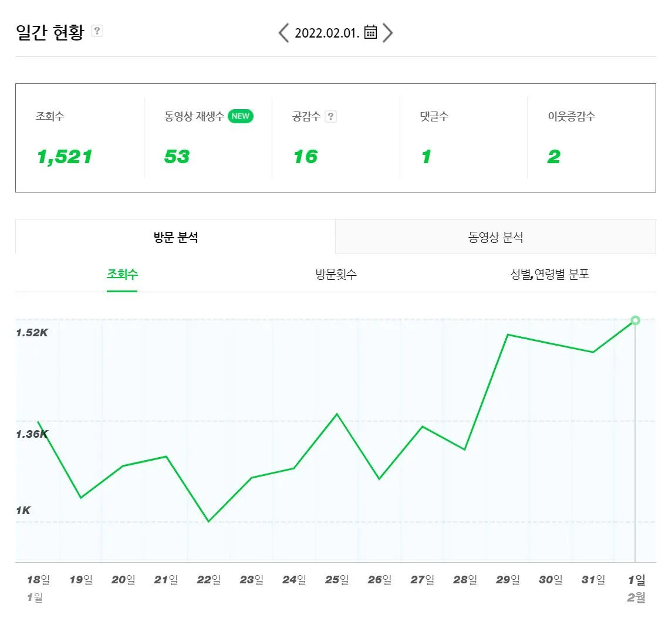Image resolution: width=672 pixels, height=625 pixels.
Task: Click the green trend line at 25일
Action: (x=336, y=413)
